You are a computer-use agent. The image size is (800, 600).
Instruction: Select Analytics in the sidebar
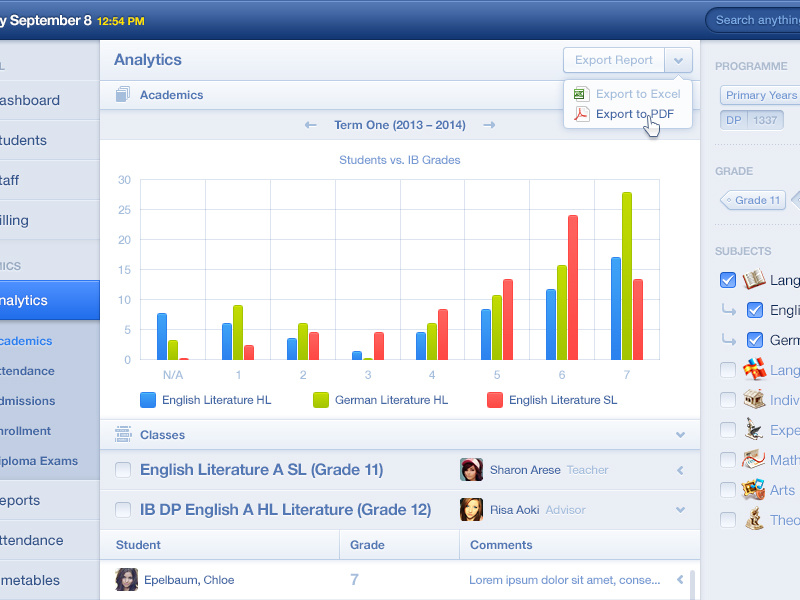tap(49, 300)
